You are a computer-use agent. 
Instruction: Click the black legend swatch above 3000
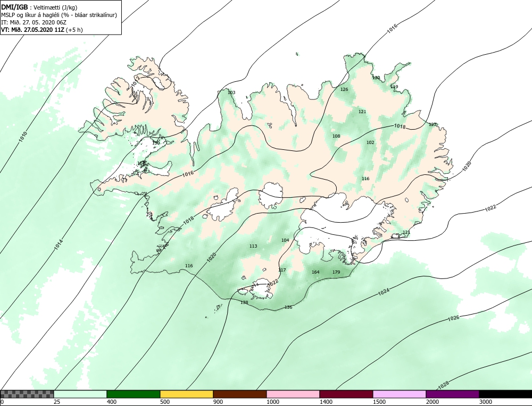pyautogui.click(x=505, y=394)
